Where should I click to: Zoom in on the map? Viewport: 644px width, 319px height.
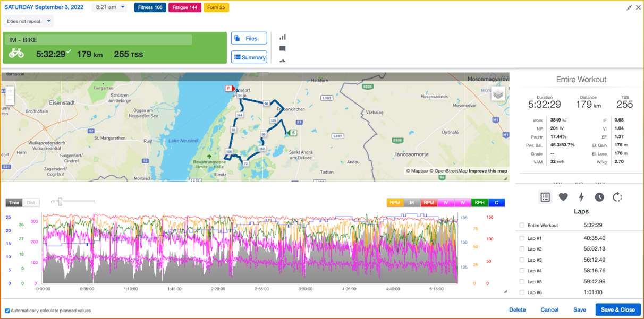10,91
